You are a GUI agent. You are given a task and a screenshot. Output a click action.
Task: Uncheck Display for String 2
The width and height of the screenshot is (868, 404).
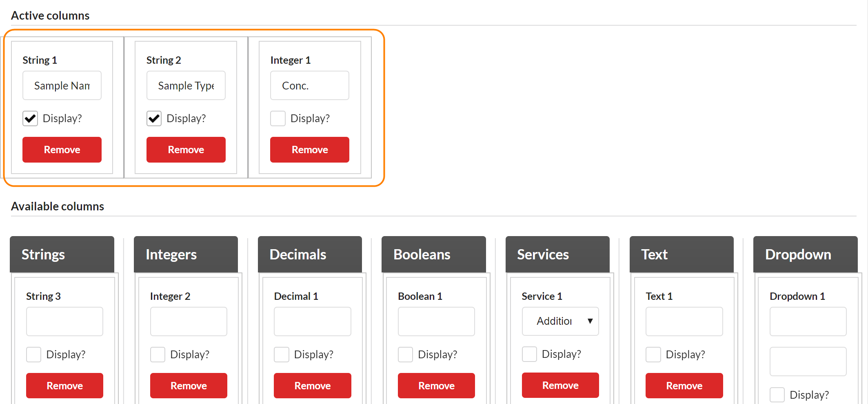pos(154,118)
